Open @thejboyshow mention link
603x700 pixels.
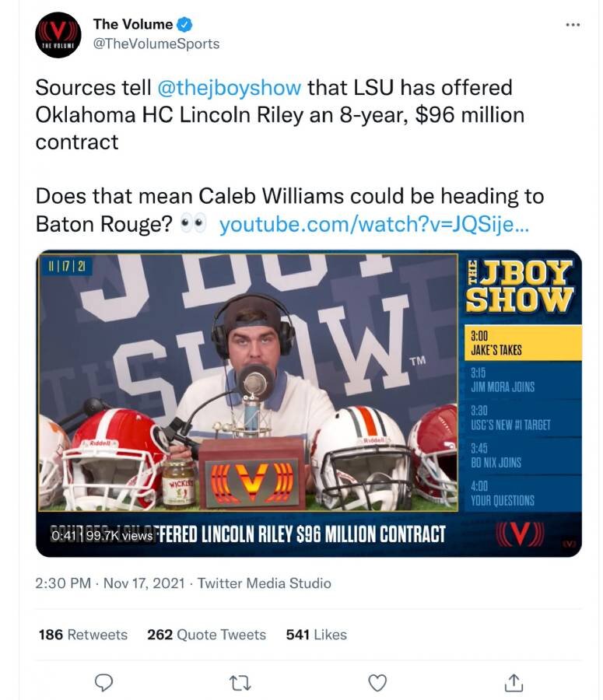pos(230,88)
